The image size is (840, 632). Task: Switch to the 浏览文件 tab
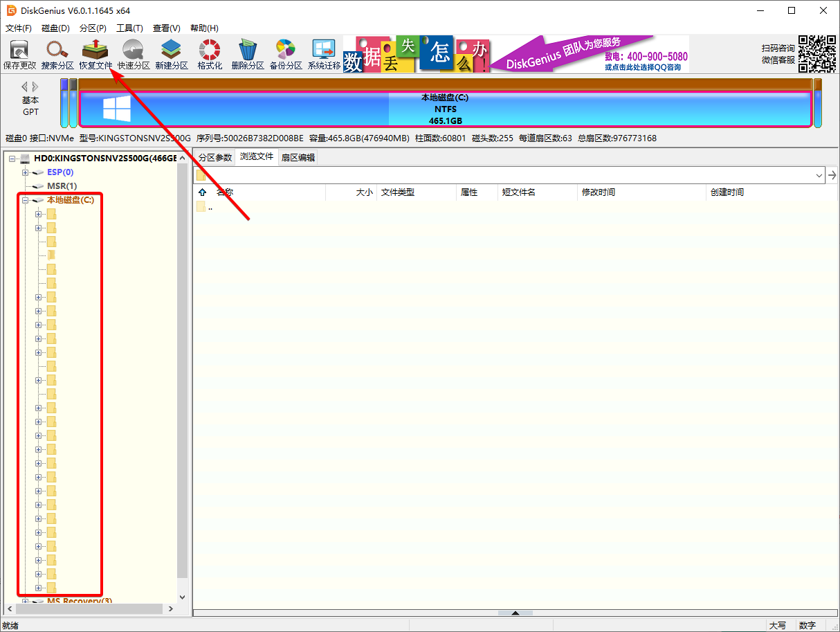pyautogui.click(x=257, y=156)
